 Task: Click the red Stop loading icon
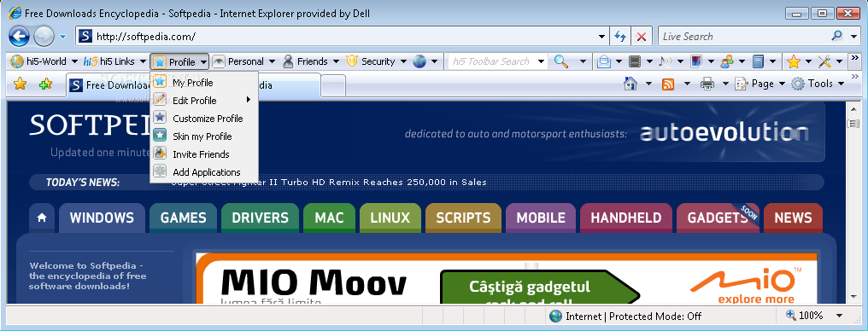pos(642,37)
